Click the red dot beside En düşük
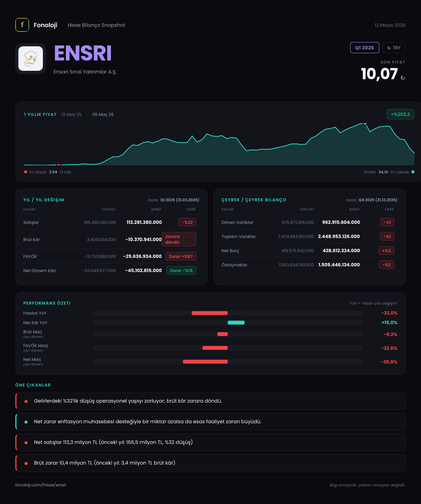The width and height of the screenshot is (421, 504). [x=26, y=172]
